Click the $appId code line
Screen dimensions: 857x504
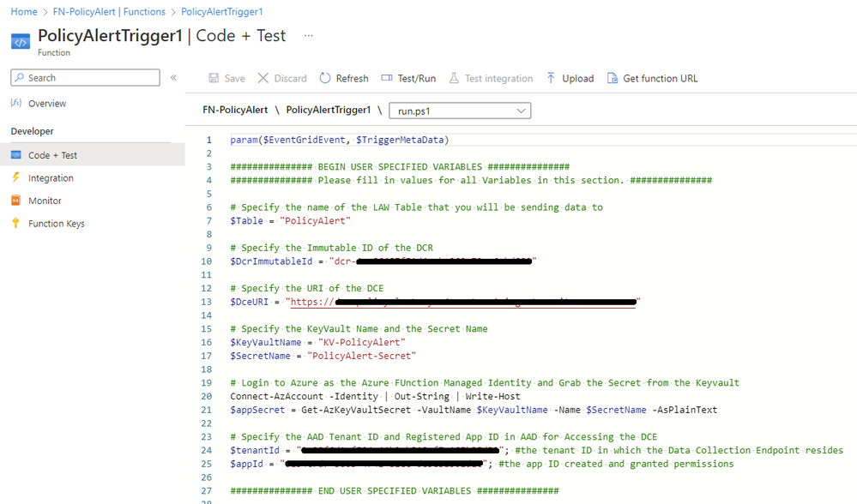click(481, 464)
